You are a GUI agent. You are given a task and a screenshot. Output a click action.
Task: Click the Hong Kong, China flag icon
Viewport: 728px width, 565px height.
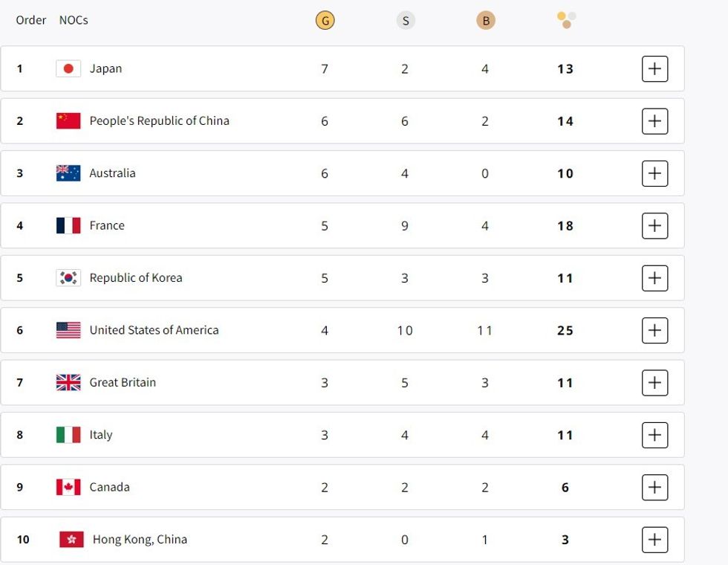[x=71, y=540]
